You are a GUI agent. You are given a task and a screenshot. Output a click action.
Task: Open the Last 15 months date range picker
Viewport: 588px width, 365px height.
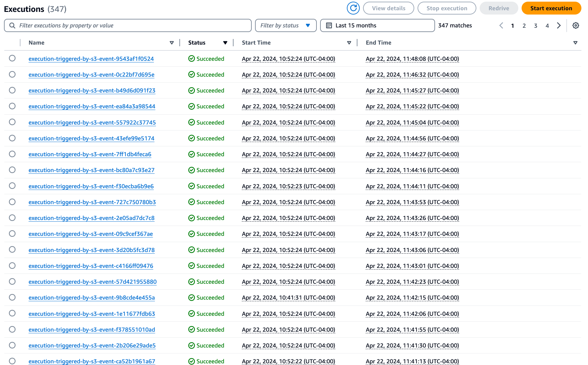click(x=377, y=25)
